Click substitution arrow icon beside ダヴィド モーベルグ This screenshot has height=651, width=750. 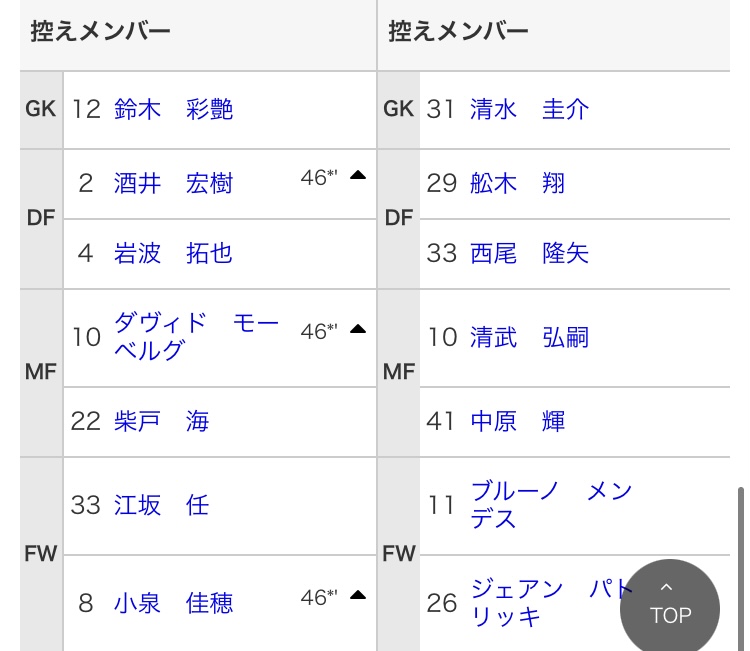(357, 329)
